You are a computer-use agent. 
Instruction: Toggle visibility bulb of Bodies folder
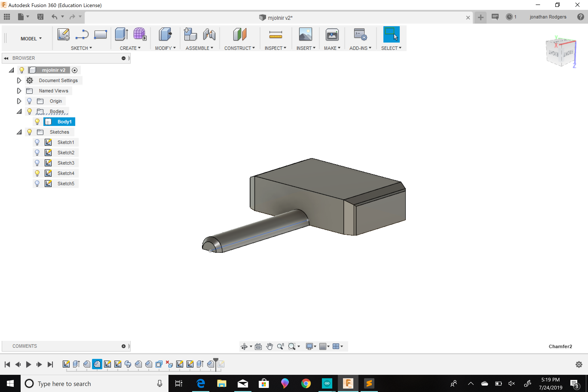coord(29,111)
